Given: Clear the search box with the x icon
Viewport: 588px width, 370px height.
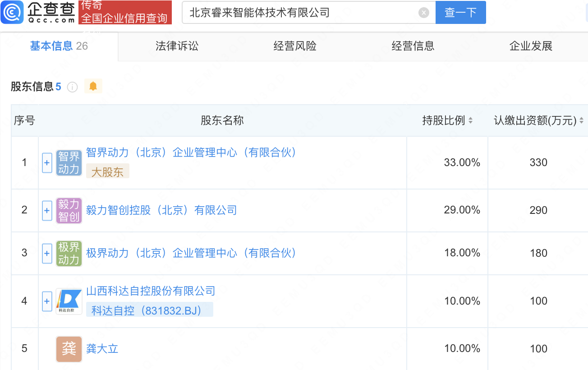Looking at the screenshot, I should tap(423, 13).
